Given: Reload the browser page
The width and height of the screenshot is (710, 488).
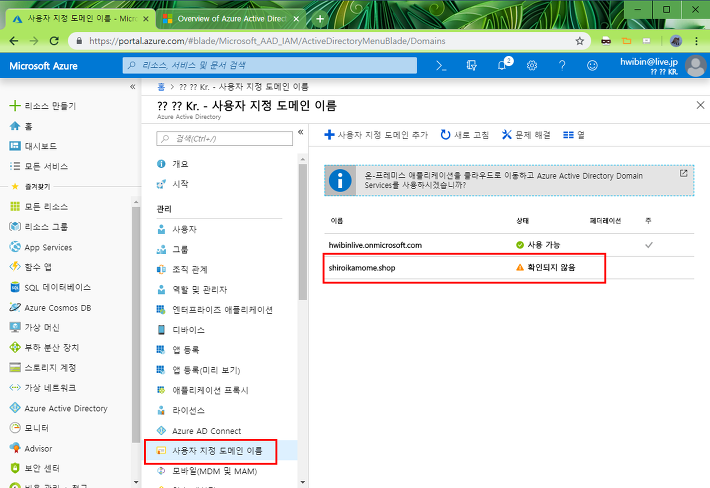Looking at the screenshot, I should [x=54, y=41].
